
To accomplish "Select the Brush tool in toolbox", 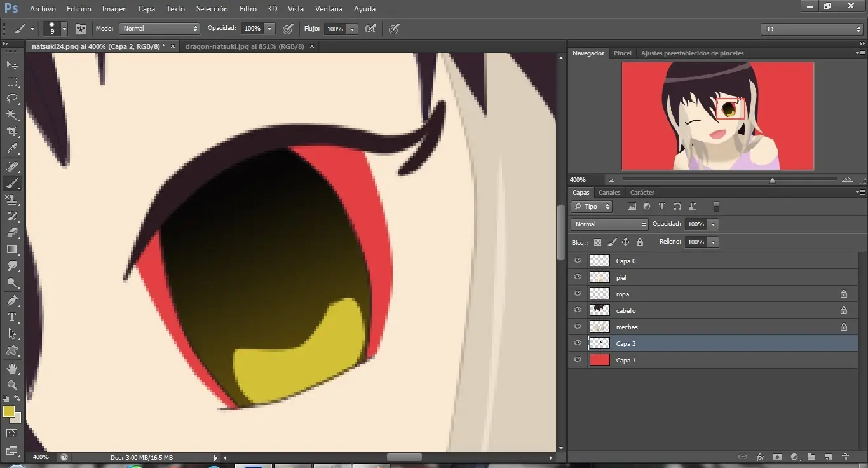I will click(x=12, y=183).
